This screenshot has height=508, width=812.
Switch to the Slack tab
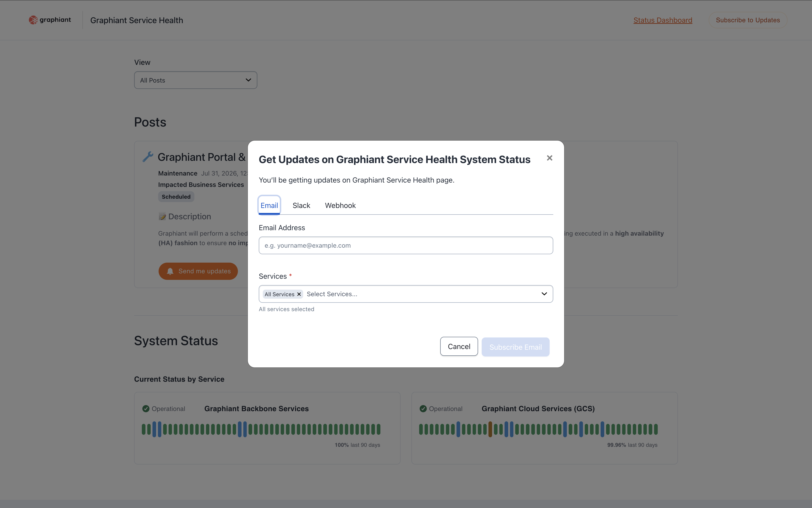pos(301,205)
